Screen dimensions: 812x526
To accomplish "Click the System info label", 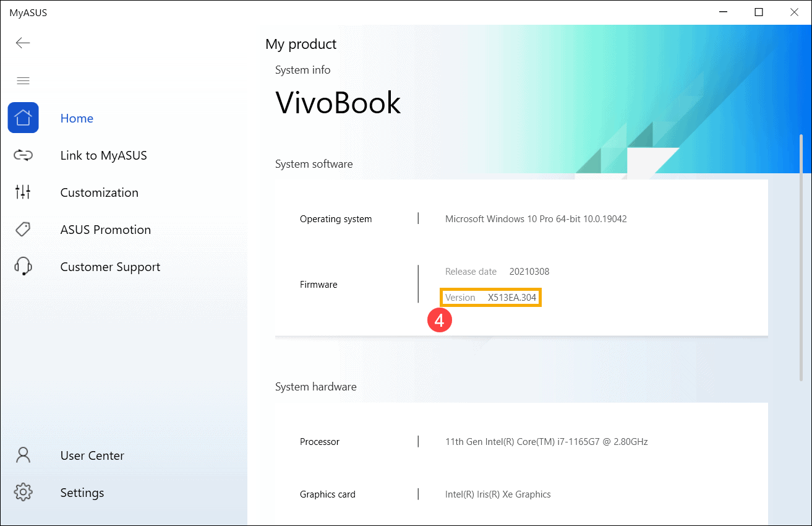I will [x=303, y=70].
